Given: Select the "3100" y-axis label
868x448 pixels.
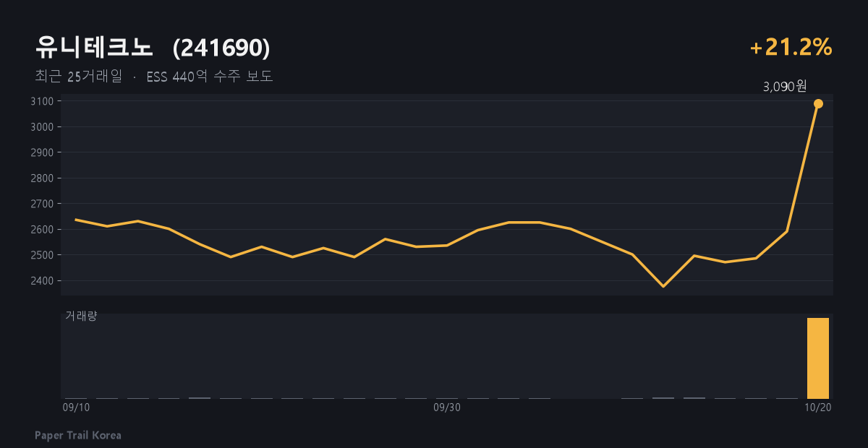Looking at the screenshot, I should click(x=42, y=101).
